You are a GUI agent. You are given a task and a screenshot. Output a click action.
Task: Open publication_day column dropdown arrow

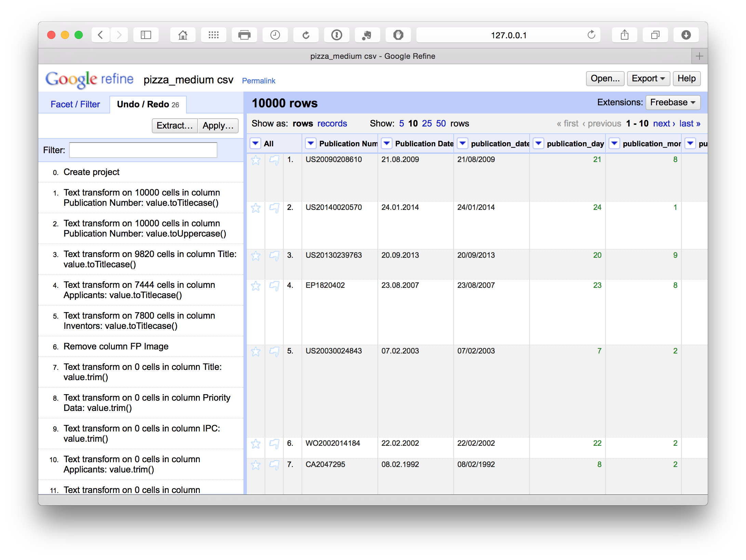(538, 144)
